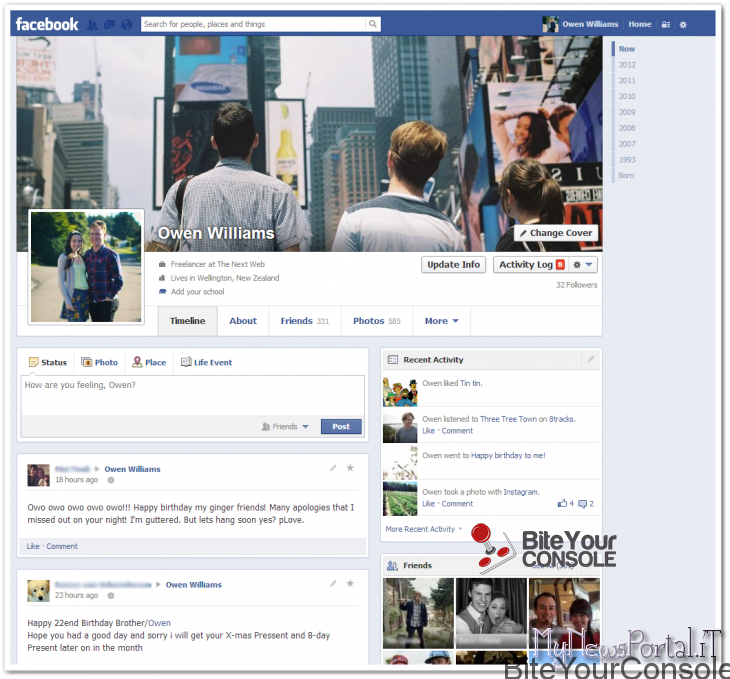Expand the More tab dropdown
This screenshot has width=730, height=679.
coord(441,321)
